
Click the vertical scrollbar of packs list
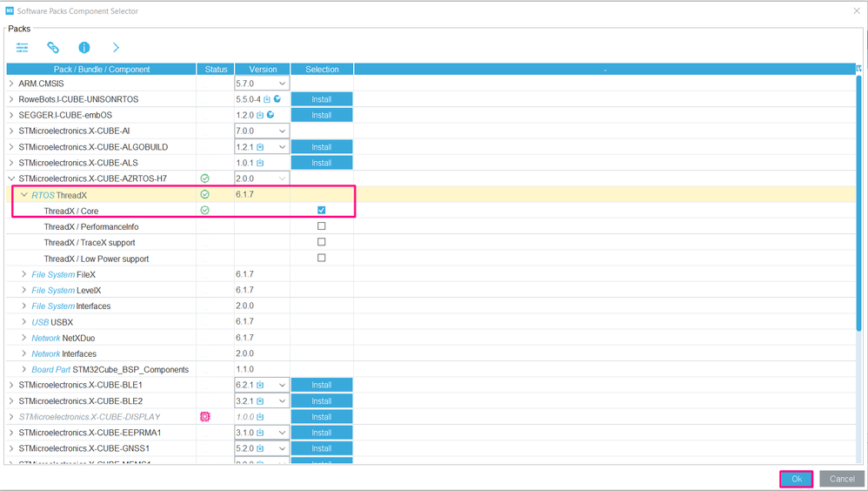(858, 202)
